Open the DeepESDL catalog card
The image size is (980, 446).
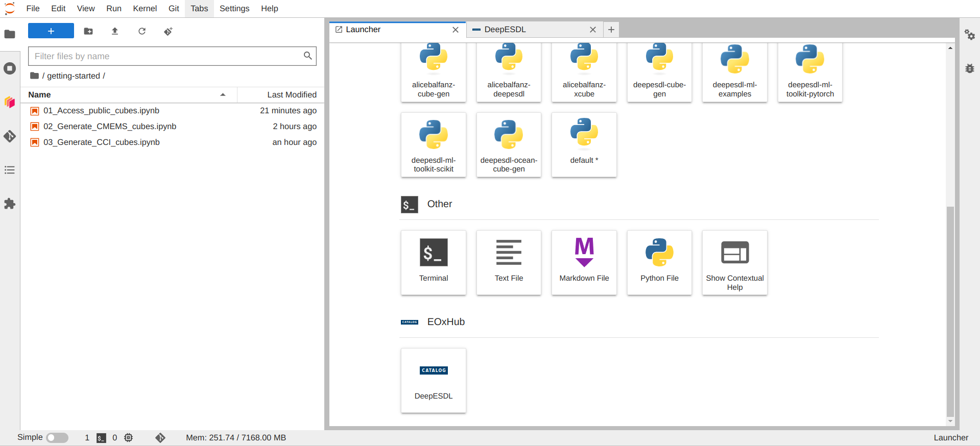(x=433, y=380)
